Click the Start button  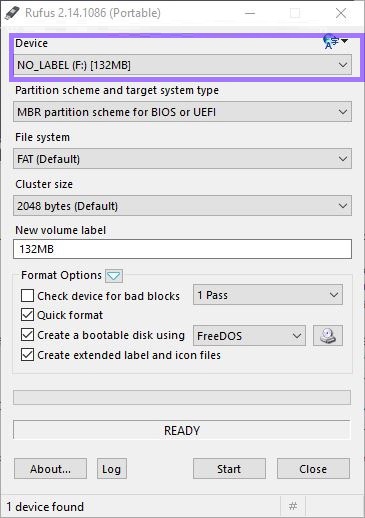click(x=229, y=469)
